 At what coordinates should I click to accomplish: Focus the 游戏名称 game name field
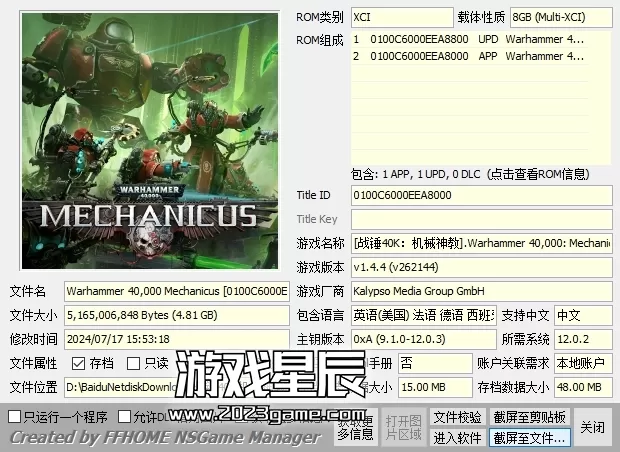pyautogui.click(x=481, y=243)
